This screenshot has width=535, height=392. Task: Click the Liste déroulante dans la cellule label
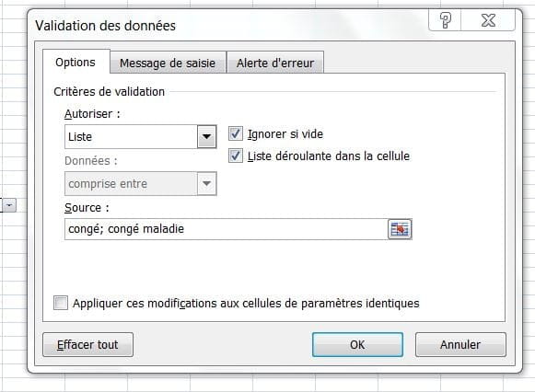point(329,156)
